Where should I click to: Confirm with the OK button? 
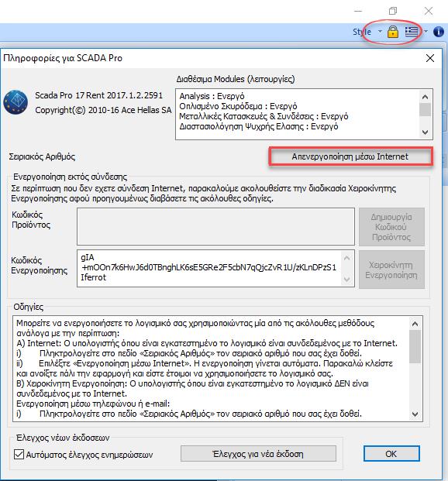pyautogui.click(x=391, y=454)
